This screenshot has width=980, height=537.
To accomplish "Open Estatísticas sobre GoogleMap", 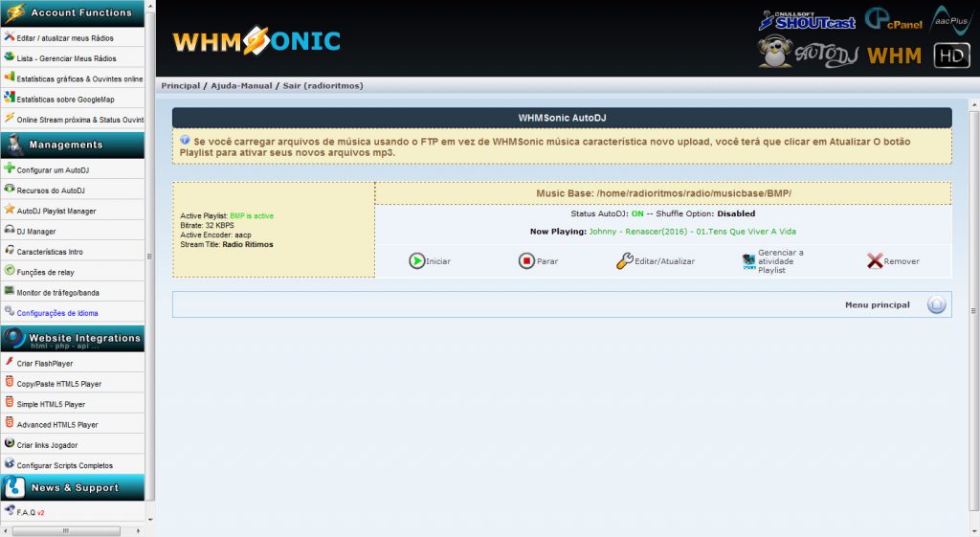I will [65, 100].
